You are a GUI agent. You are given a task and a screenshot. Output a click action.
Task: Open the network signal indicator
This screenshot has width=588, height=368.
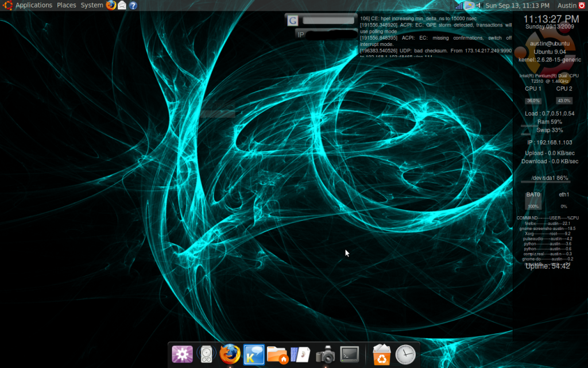click(x=459, y=5)
